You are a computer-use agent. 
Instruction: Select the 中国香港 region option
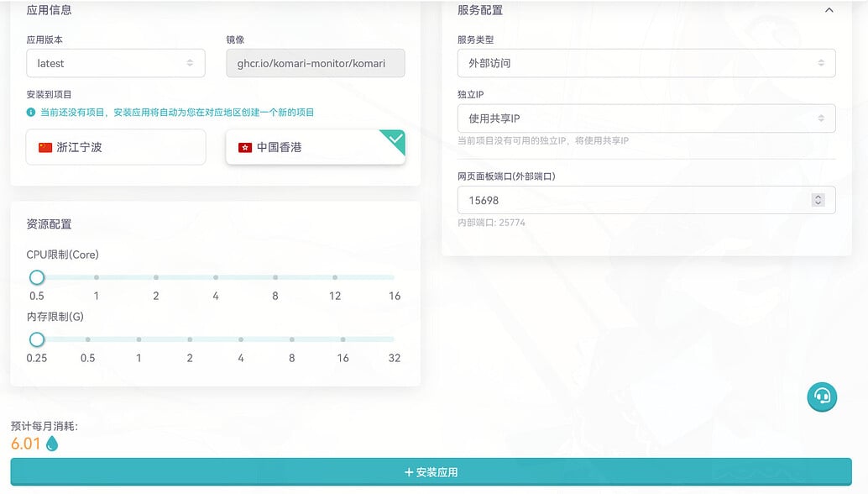point(315,147)
